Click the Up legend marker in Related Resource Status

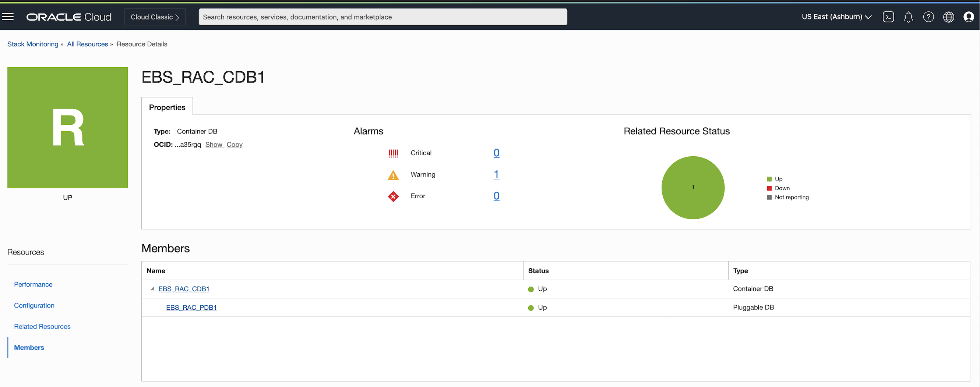click(770, 179)
